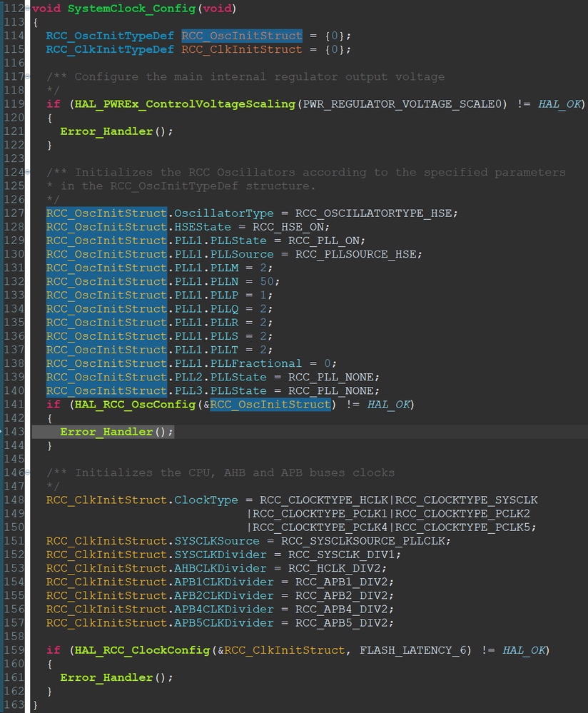Click Error_Handler on current line 143
This screenshot has height=713, width=588.
[107, 432]
